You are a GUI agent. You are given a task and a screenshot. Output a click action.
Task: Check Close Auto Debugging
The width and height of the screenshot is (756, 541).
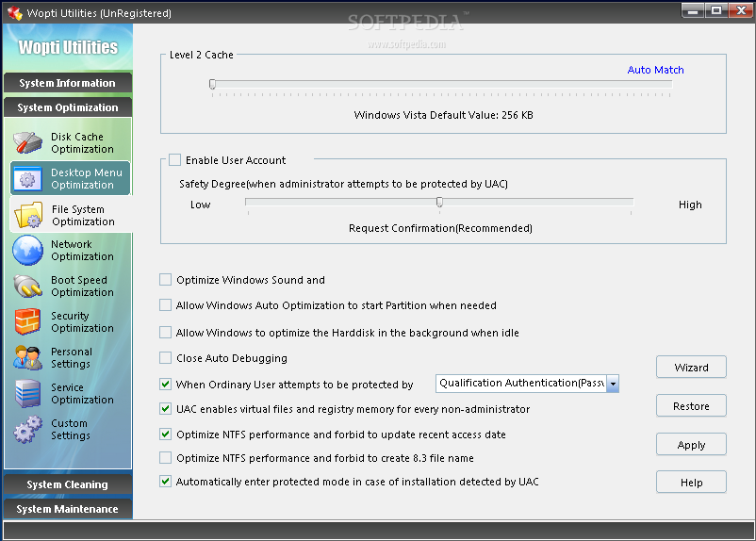[165, 358]
